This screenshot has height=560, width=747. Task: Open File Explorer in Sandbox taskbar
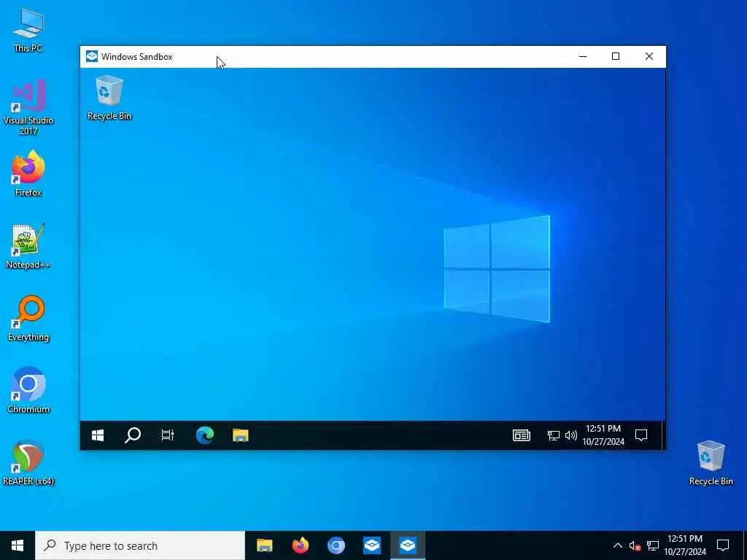241,435
